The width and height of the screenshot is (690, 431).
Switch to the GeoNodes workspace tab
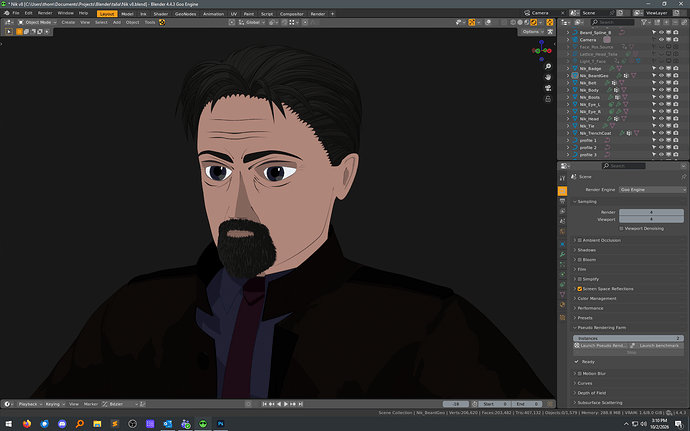click(185, 14)
